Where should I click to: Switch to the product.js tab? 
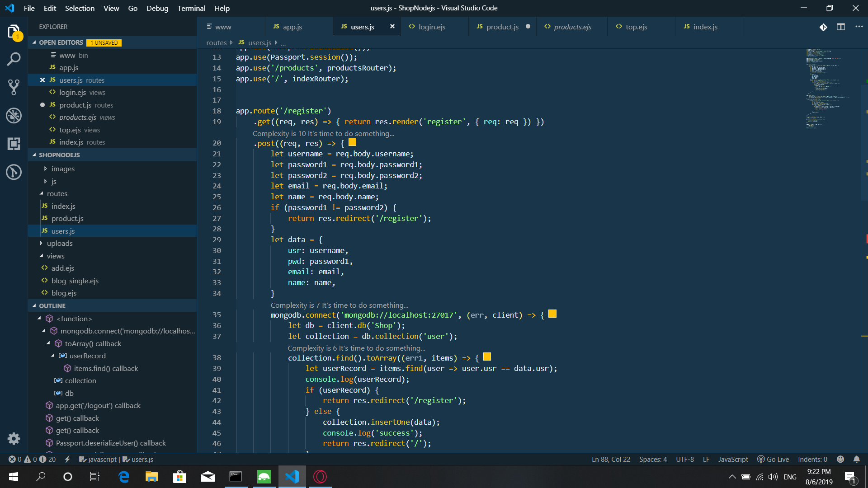pyautogui.click(x=502, y=27)
